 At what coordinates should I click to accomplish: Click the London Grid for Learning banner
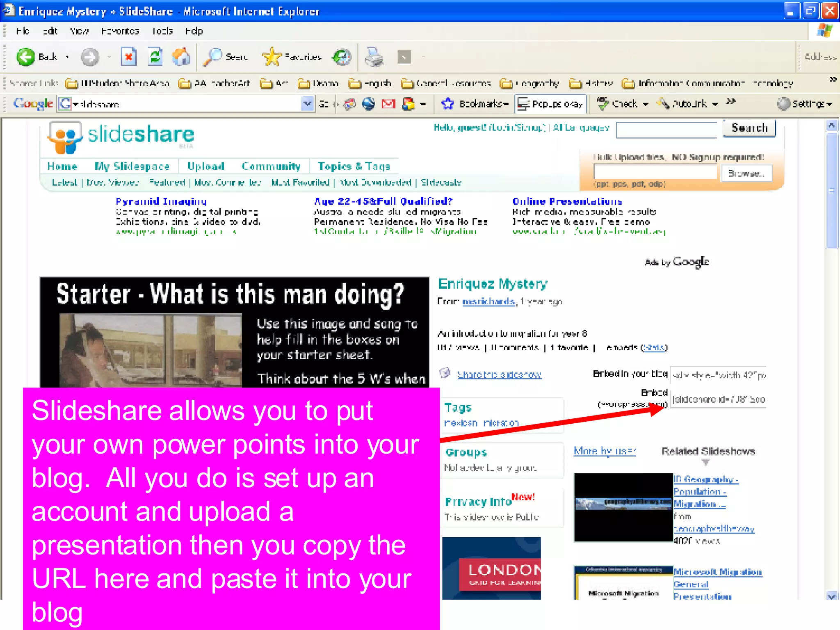tap(491, 568)
